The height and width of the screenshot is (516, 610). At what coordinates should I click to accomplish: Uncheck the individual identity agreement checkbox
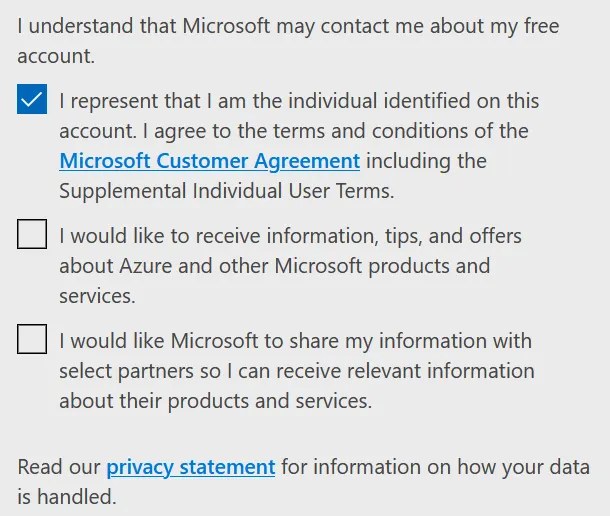32,100
